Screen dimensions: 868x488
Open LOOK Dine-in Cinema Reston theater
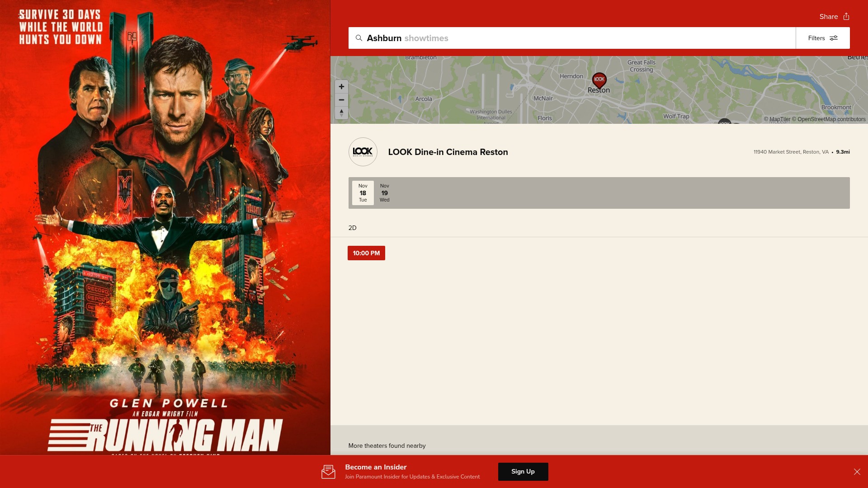[448, 152]
